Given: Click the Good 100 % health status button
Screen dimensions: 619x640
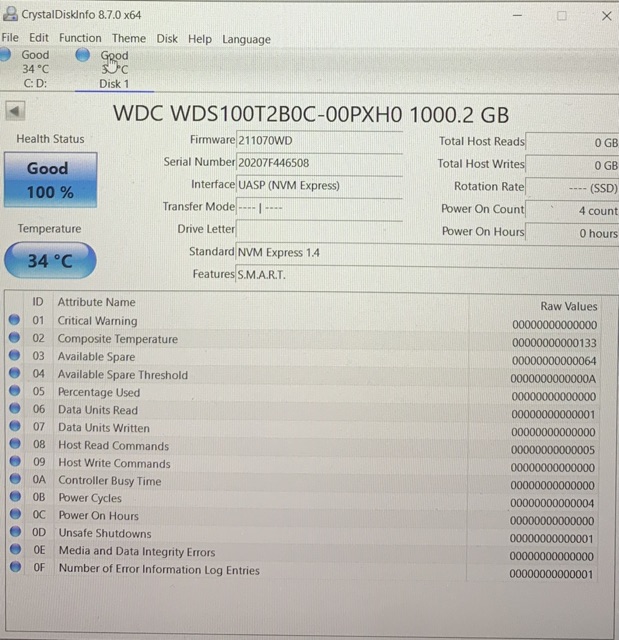Looking at the screenshot, I should click(51, 180).
